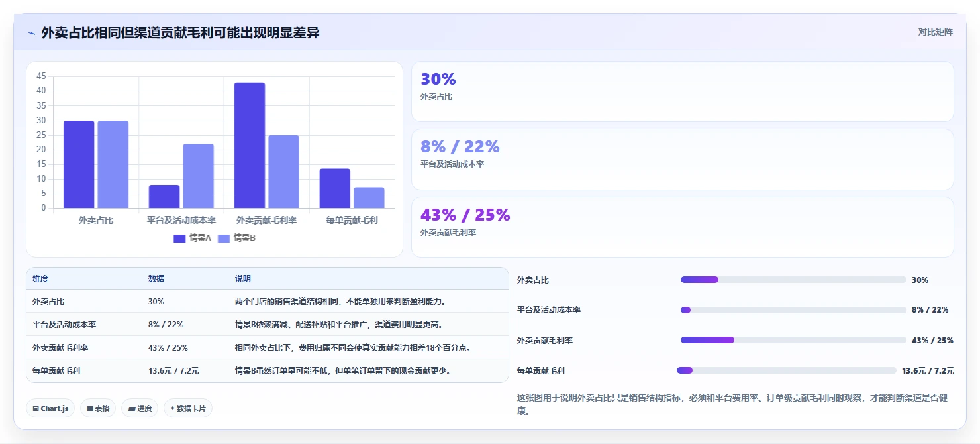Click the 情景B bar for 平台及活动成本率
Image resolution: width=980 pixels, height=444 pixels.
(199, 176)
